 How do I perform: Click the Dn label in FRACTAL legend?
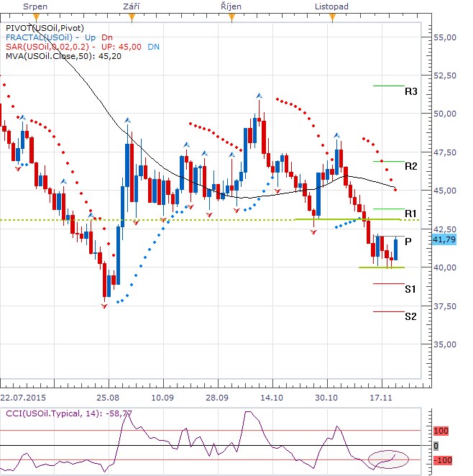tap(107, 37)
